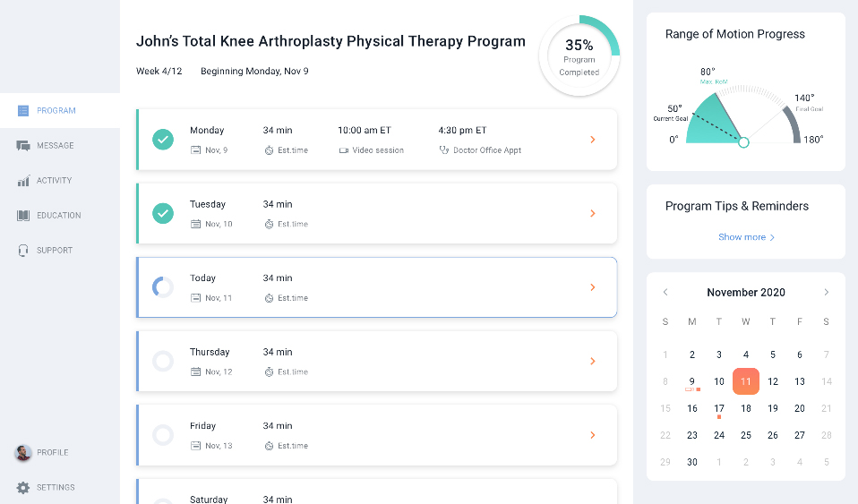Screen dimensions: 858x504
Task: Click Show more tips link
Action: point(746,237)
